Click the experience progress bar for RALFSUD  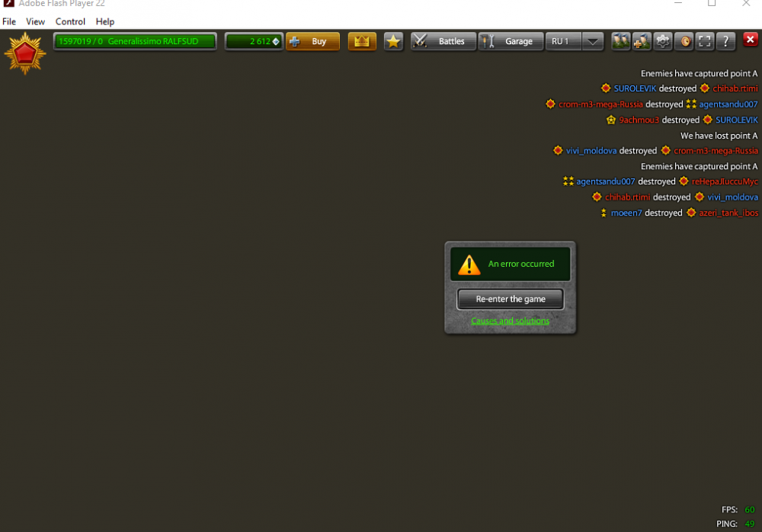pos(135,41)
